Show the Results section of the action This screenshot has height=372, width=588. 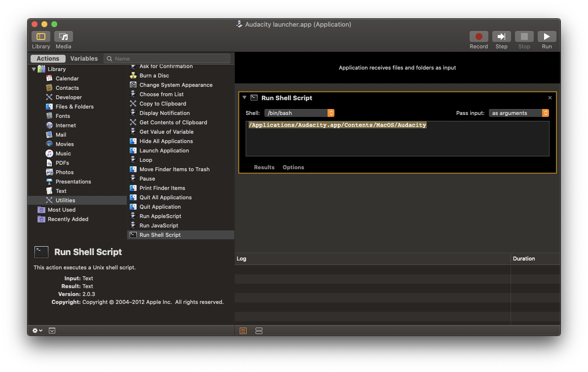(x=264, y=167)
